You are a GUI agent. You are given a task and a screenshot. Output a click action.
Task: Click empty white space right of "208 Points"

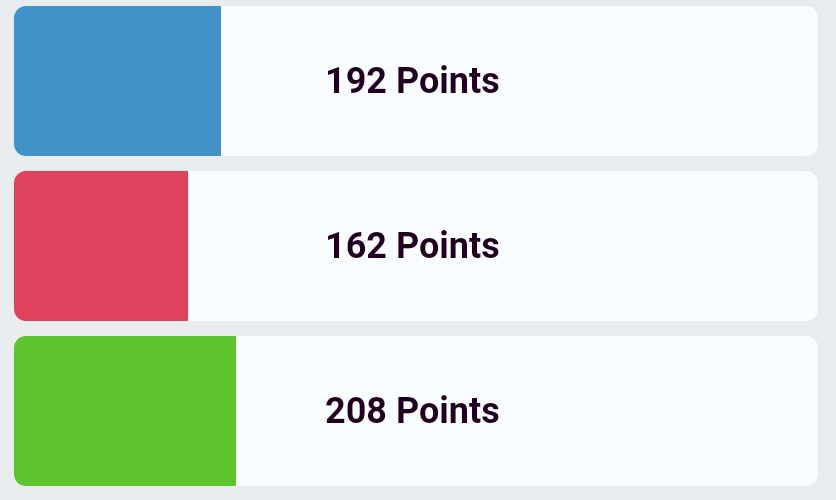[x=660, y=411]
